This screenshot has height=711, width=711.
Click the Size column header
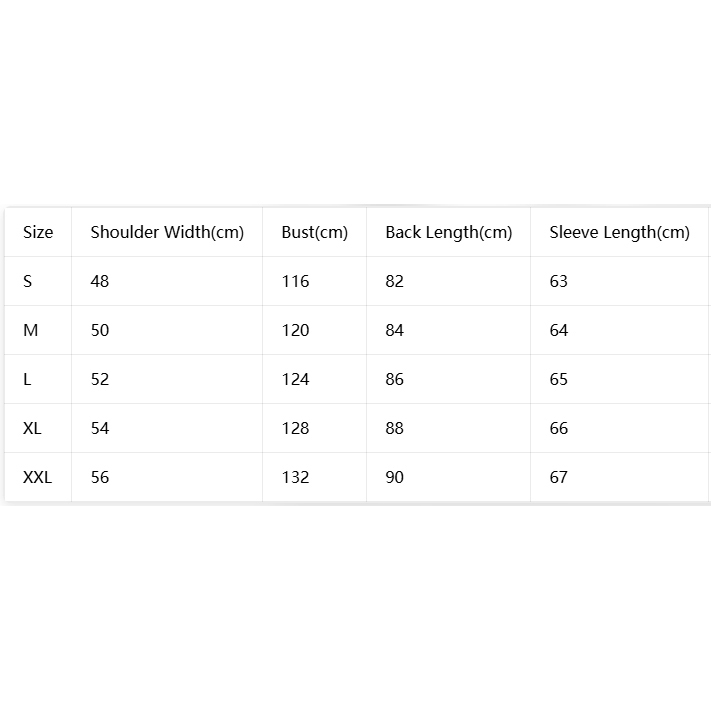[38, 232]
